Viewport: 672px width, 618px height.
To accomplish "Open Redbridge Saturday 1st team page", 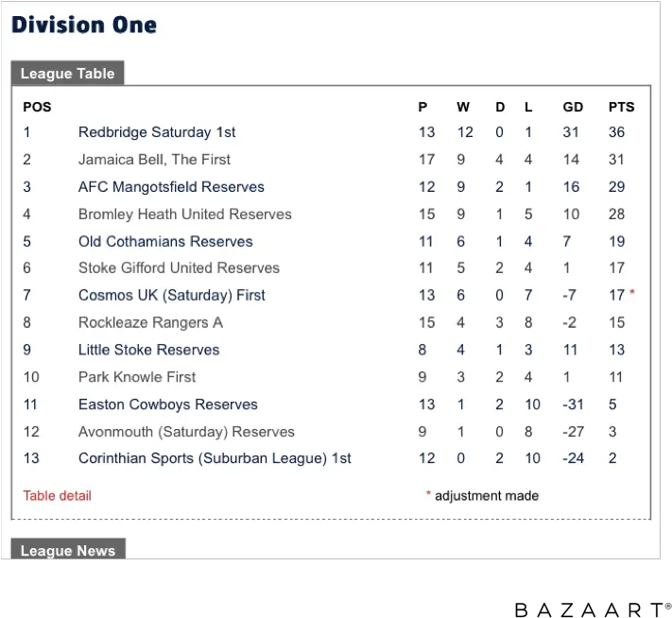I will pos(157,132).
